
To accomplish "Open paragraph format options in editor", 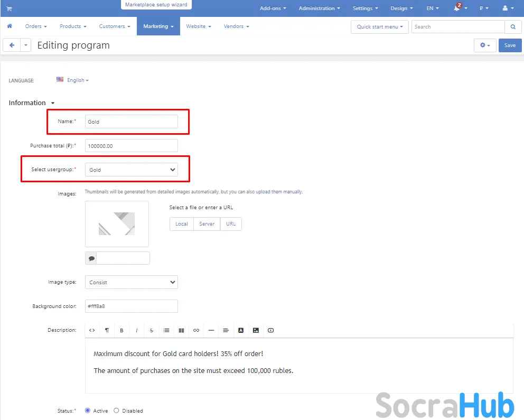I will click(107, 331).
